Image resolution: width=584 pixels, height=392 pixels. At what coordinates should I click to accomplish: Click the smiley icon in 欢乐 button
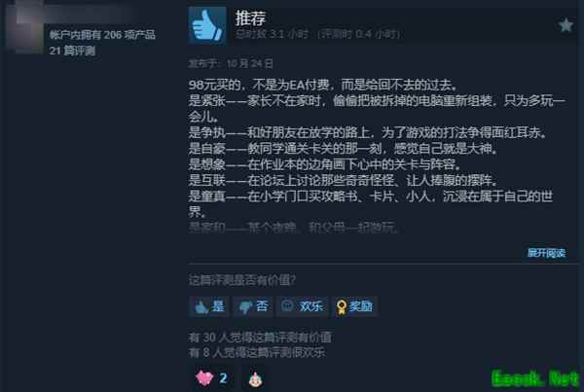(287, 306)
